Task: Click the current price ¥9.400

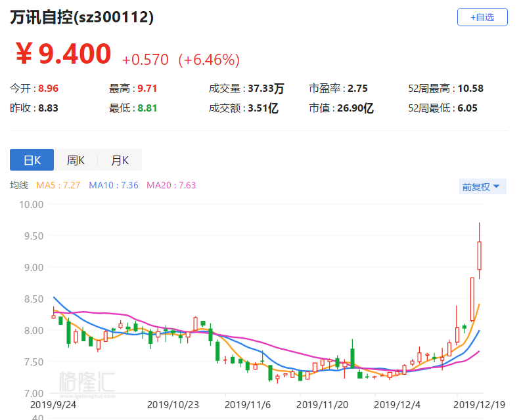Action: (63, 53)
